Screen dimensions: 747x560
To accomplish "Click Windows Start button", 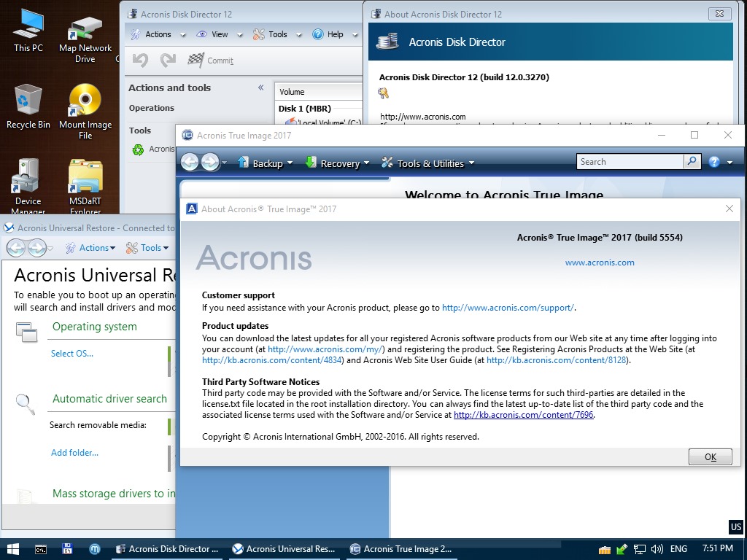I will click(13, 549).
